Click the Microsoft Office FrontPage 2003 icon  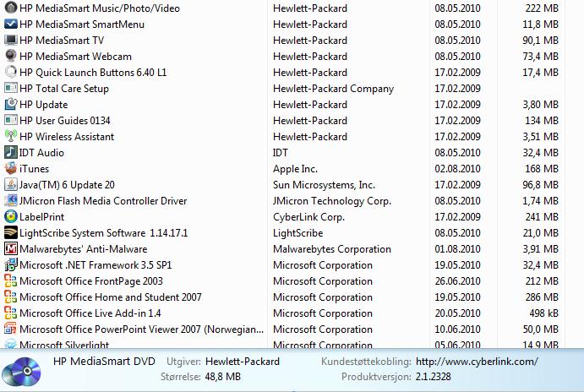pos(11,280)
